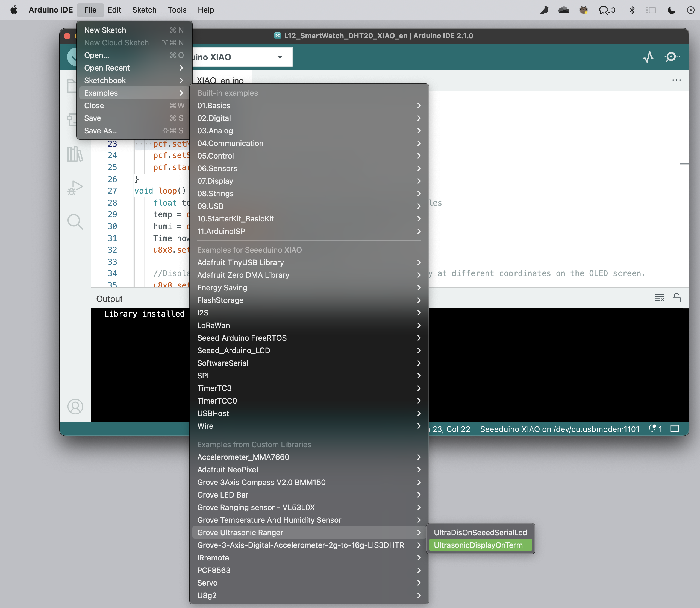Click the cloud icon in menu bar
This screenshot has width=700, height=608.
pos(564,10)
